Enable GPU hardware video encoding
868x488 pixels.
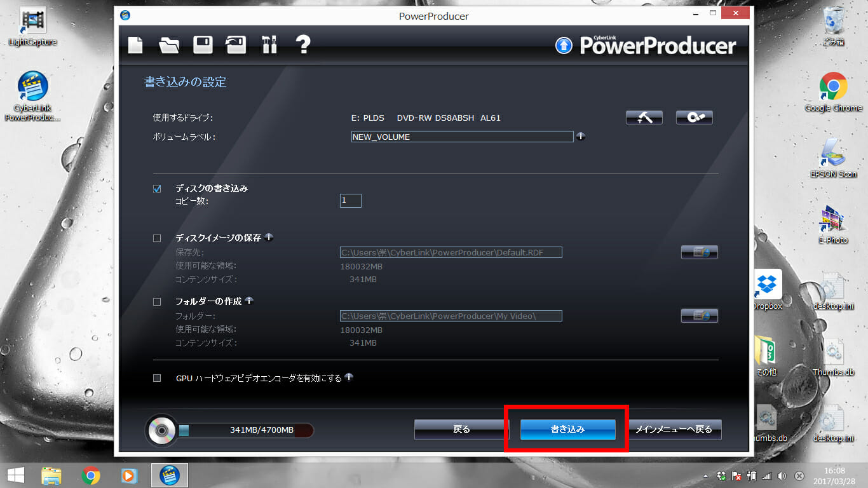click(x=156, y=377)
